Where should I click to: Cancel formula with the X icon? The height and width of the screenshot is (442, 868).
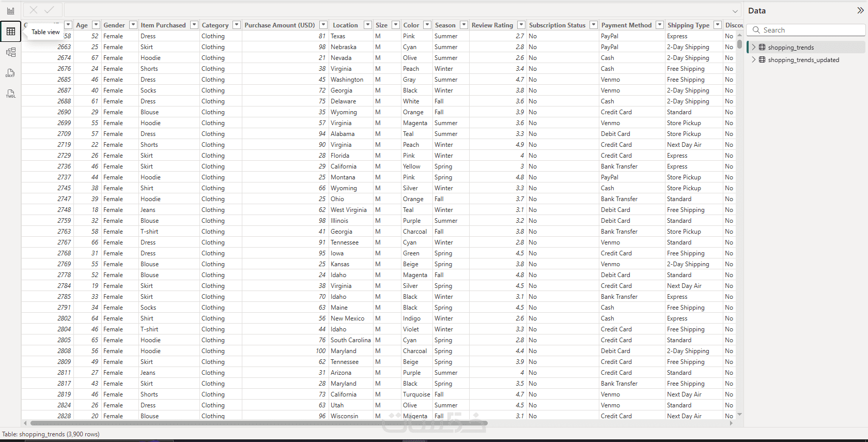tap(34, 10)
